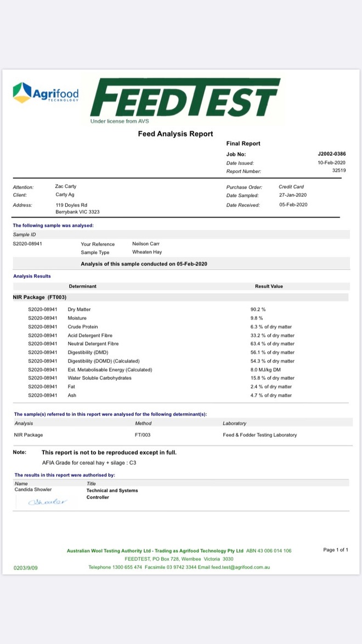The image size is (362, 644).
Task: Click the Result Value column header
Action: (x=269, y=286)
